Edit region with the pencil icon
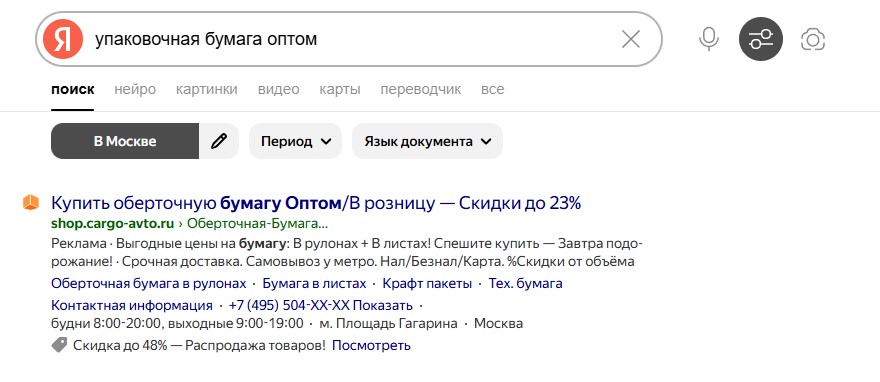 pos(219,141)
